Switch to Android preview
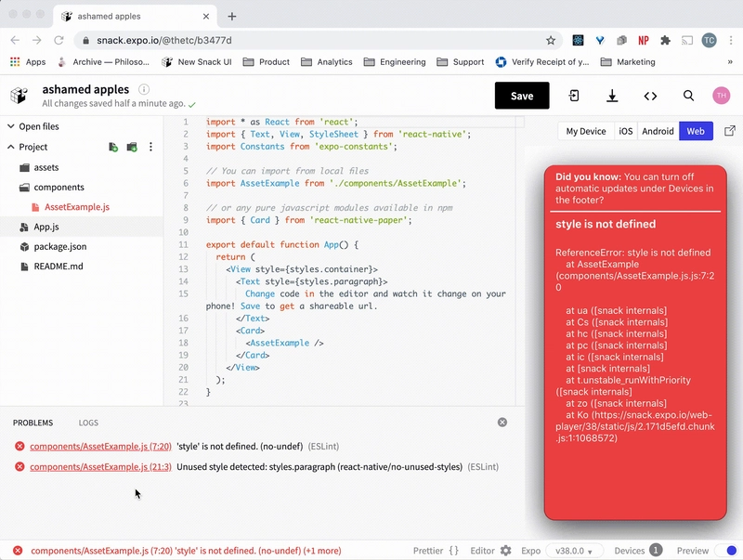The width and height of the screenshot is (743, 560). (x=658, y=131)
